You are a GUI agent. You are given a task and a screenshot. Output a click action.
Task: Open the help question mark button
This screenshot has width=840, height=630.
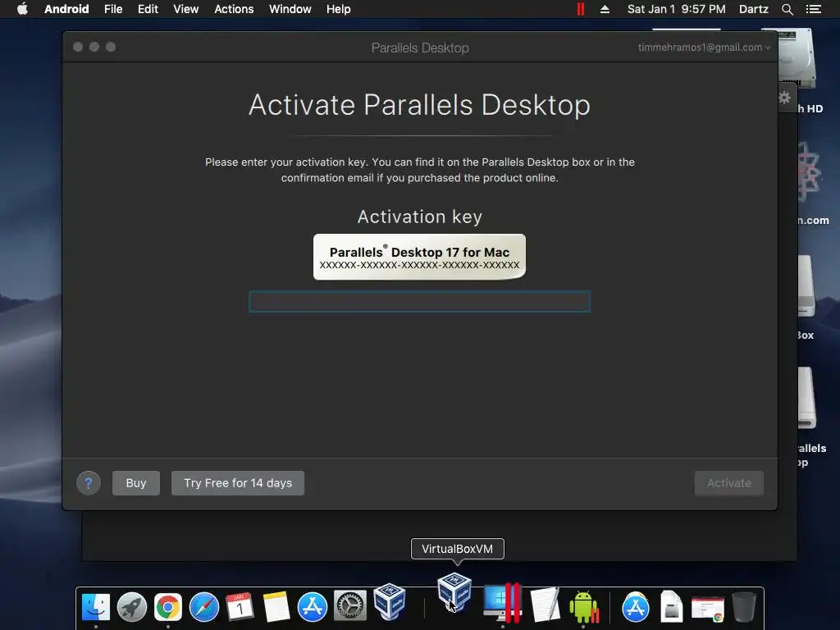pyautogui.click(x=89, y=483)
